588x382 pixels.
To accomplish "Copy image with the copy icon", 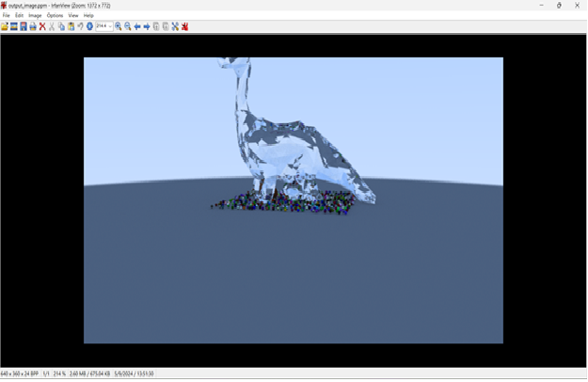I will [61, 26].
